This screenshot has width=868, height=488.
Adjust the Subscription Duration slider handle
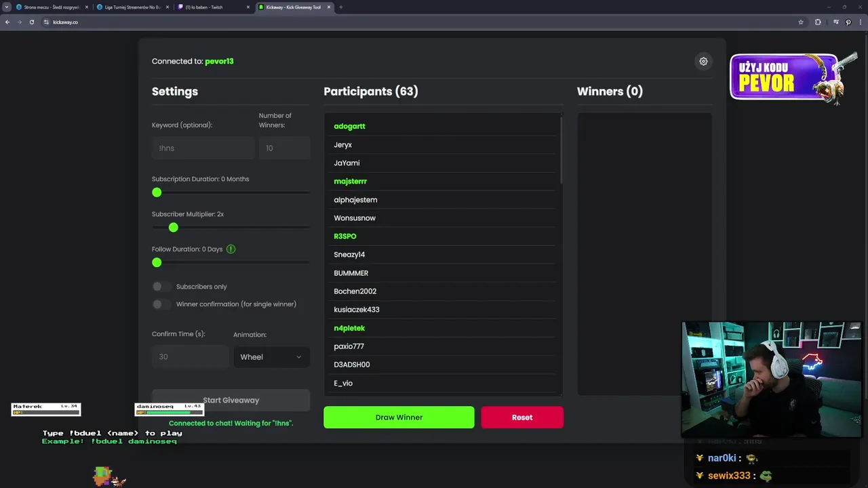[x=157, y=192]
